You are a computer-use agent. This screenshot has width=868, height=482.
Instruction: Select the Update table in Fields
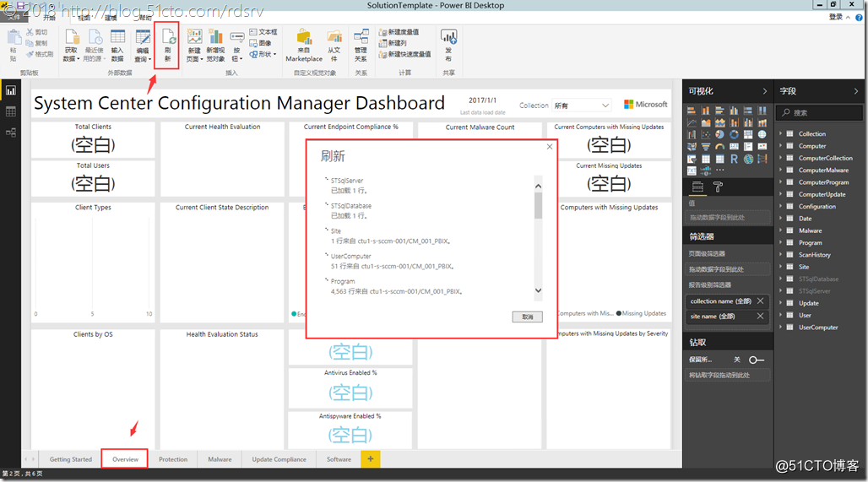pyautogui.click(x=809, y=303)
